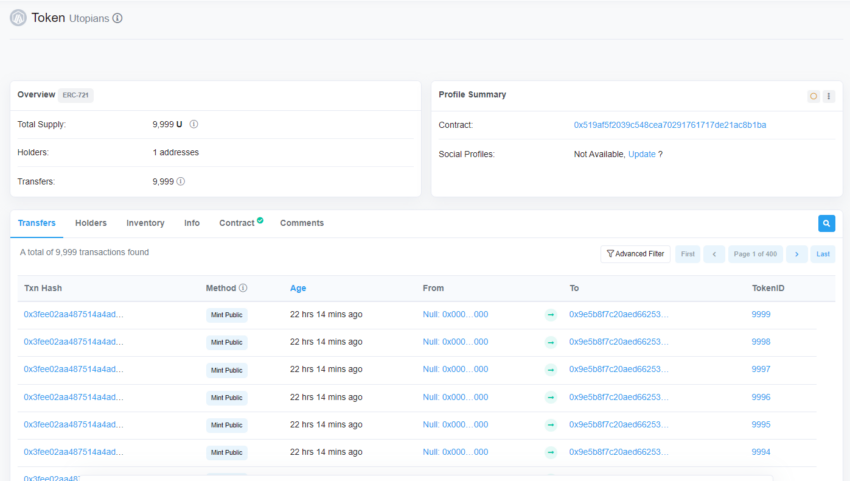Open the contract address link 0x519af5f2039c...
The image size is (850, 481).
pos(670,125)
